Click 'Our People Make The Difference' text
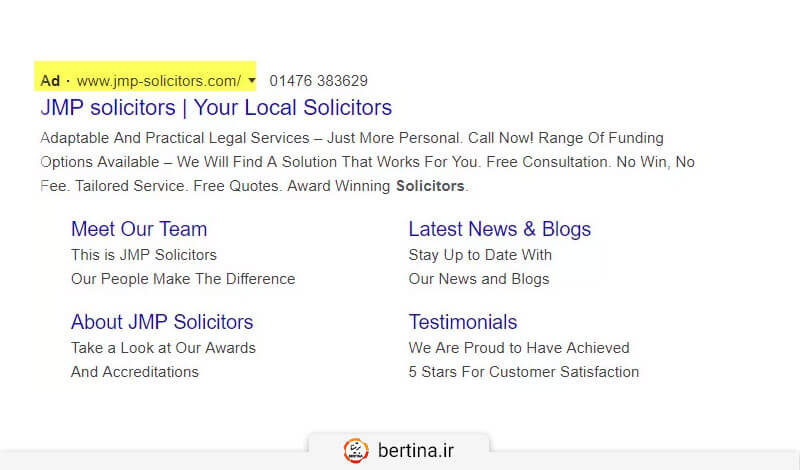The width and height of the screenshot is (800, 470). pos(183,279)
